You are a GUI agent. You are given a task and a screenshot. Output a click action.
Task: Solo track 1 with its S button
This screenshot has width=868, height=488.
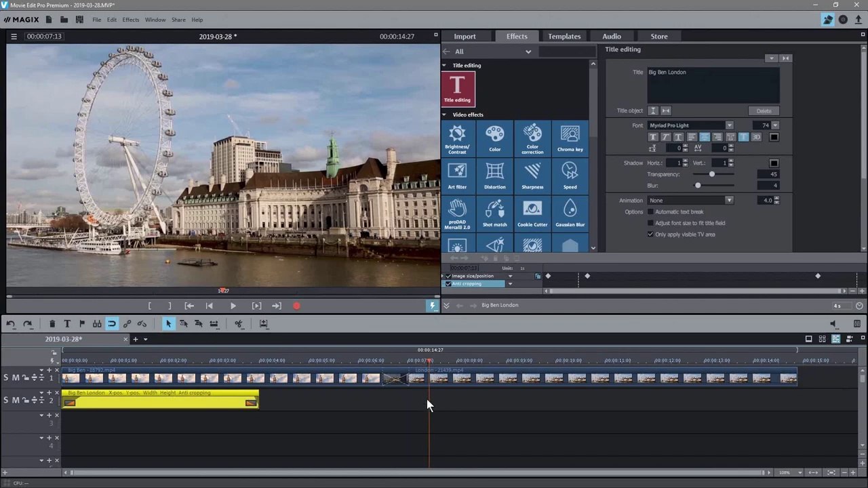point(6,378)
